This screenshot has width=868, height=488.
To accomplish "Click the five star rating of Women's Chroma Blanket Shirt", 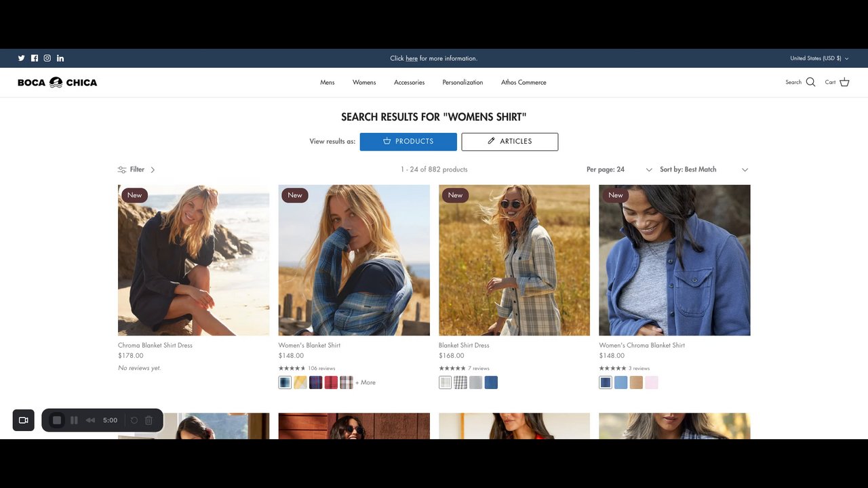I will tap(612, 369).
